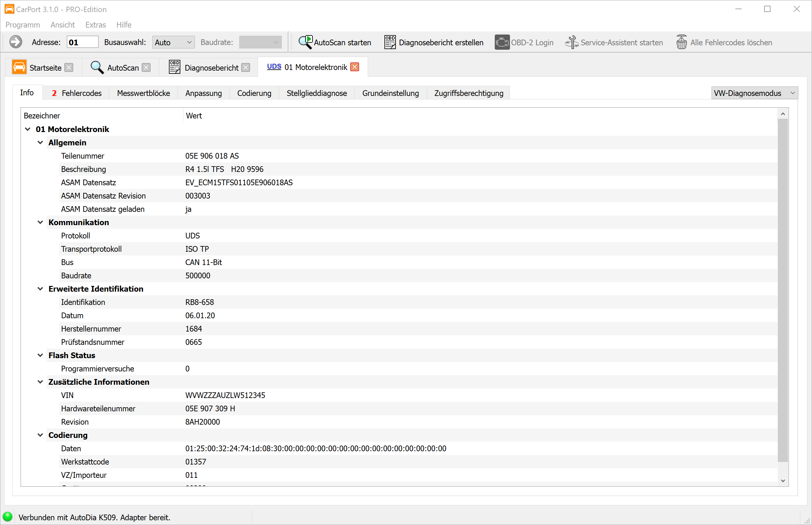812x525 pixels.
Task: Collapse the Kommunikation tree section
Action: pyautogui.click(x=40, y=222)
